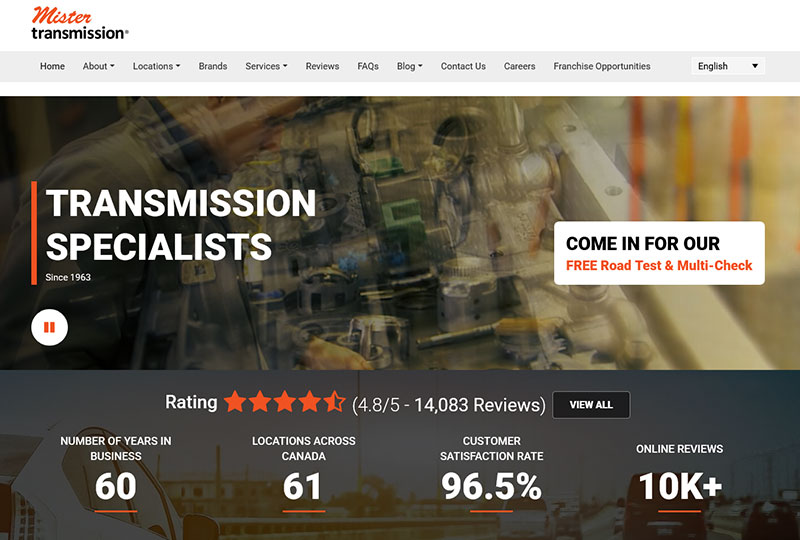Go to the Home page
This screenshot has width=800, height=540.
(52, 66)
